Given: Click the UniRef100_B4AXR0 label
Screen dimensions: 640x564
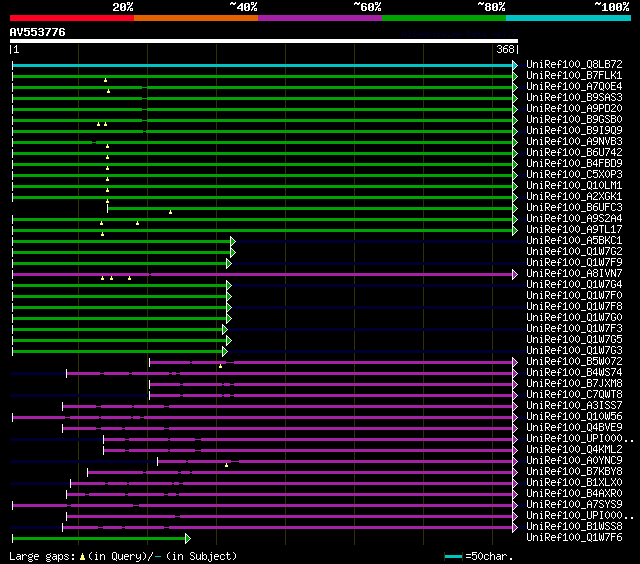Looking at the screenshot, I should coord(574,494).
